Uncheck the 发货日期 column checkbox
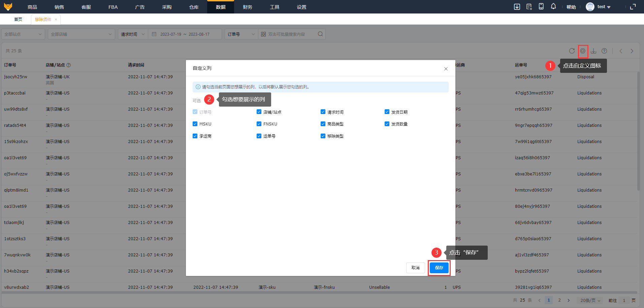Image resolution: width=644 pixels, height=308 pixels. point(387,112)
